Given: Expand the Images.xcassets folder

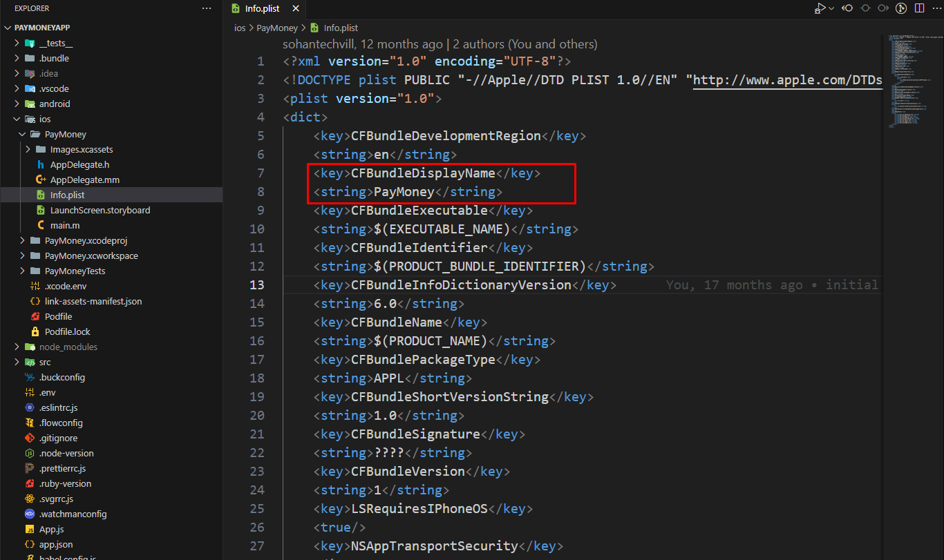Looking at the screenshot, I should 28,149.
